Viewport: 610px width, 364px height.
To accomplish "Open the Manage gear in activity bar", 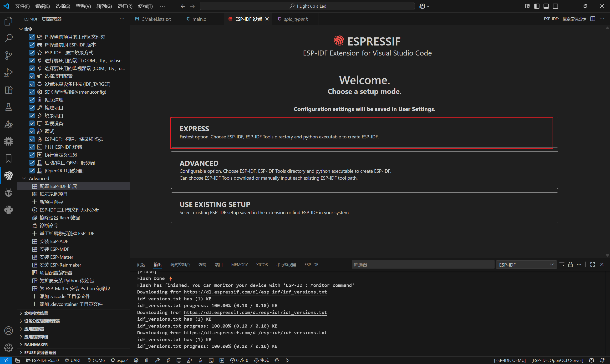I will click(x=9, y=348).
